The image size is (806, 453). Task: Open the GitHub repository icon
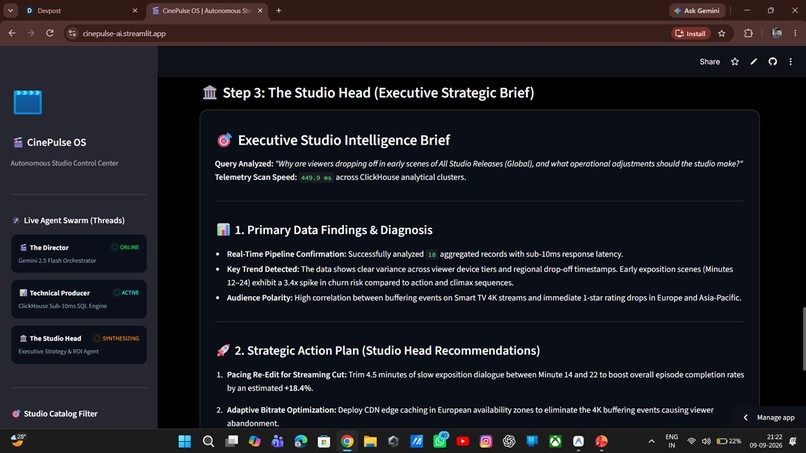(x=773, y=62)
